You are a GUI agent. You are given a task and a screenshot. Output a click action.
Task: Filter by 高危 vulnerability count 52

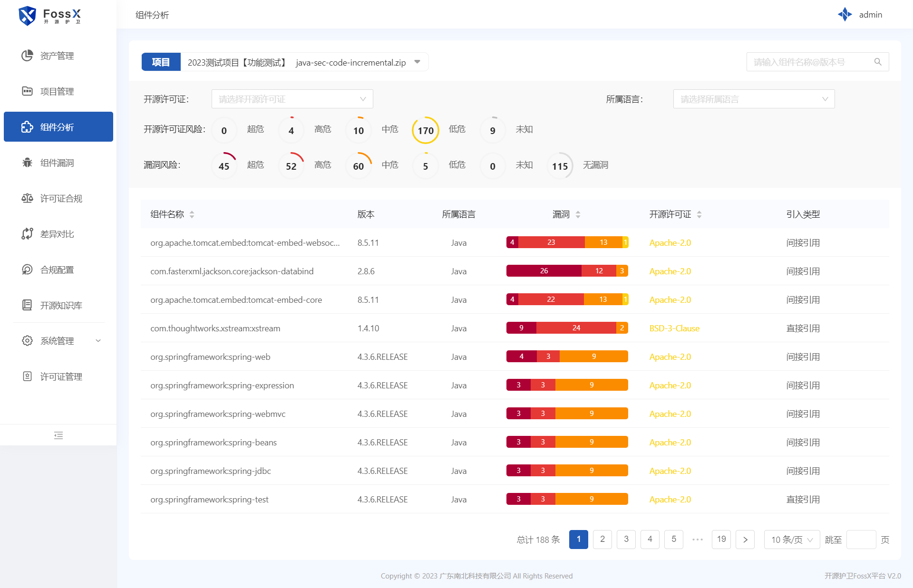point(291,165)
